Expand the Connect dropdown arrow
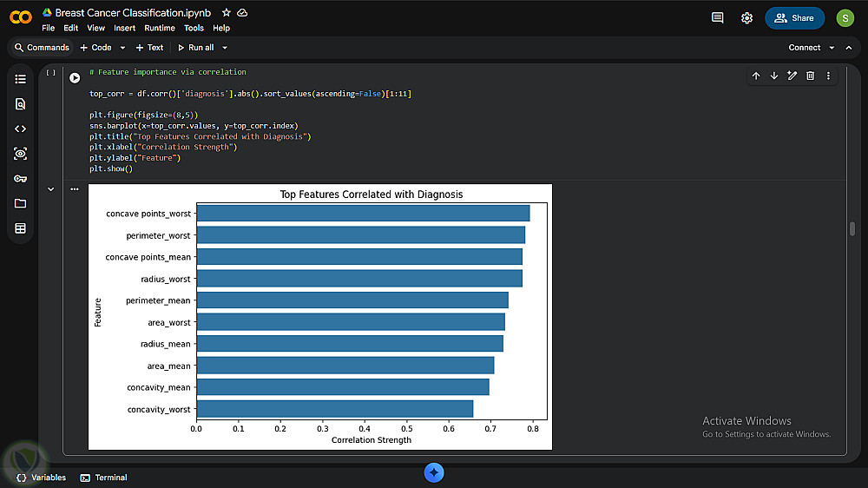868x488 pixels. pos(832,48)
